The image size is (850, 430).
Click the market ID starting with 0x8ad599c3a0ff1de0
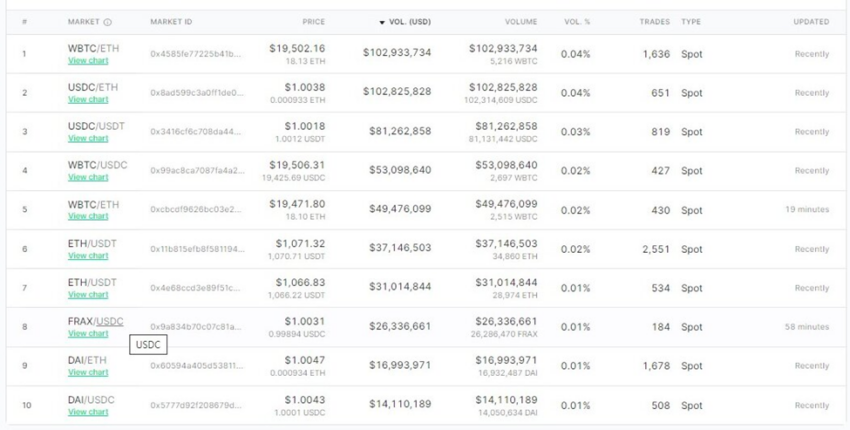[195, 93]
